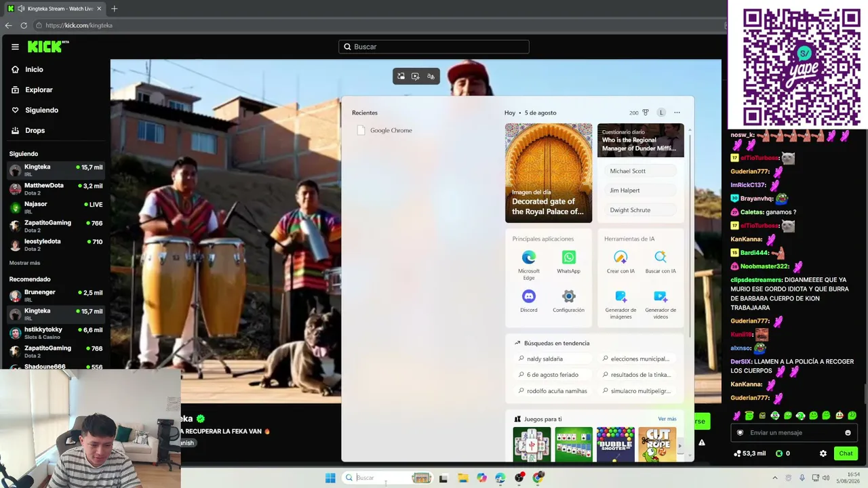Choose Michael Scott quiz answer

pos(640,171)
